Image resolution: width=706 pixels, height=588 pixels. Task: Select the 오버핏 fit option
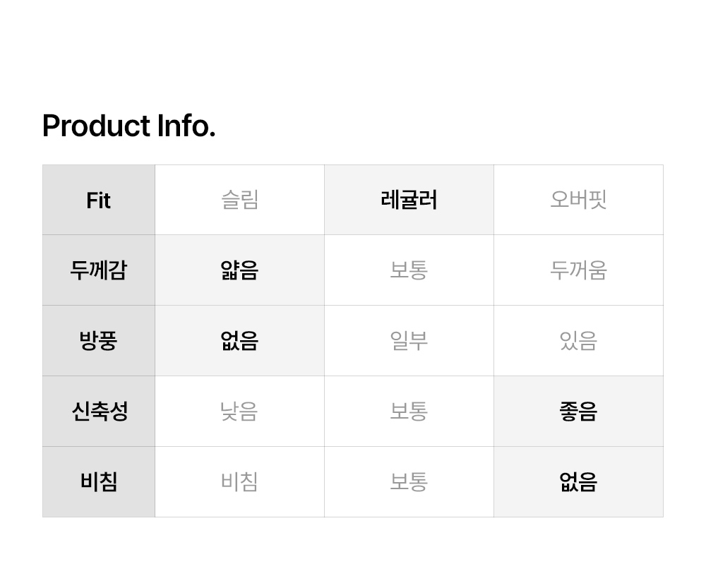tap(578, 200)
